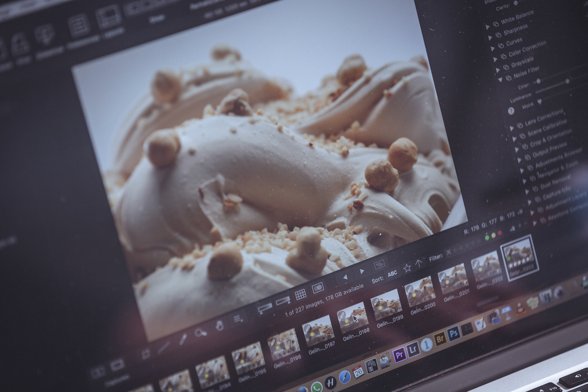
Task: Expand the Lens Corrections tool
Action: 512,128
